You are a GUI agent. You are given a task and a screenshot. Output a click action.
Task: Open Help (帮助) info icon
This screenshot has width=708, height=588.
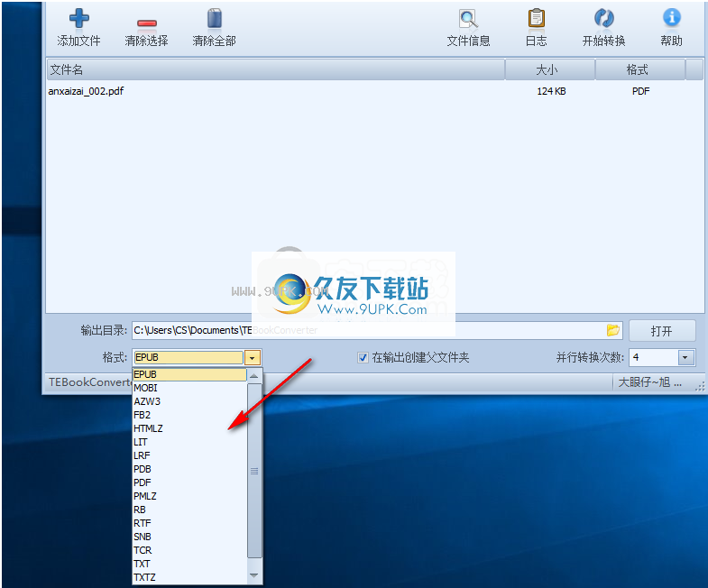pyautogui.click(x=671, y=18)
